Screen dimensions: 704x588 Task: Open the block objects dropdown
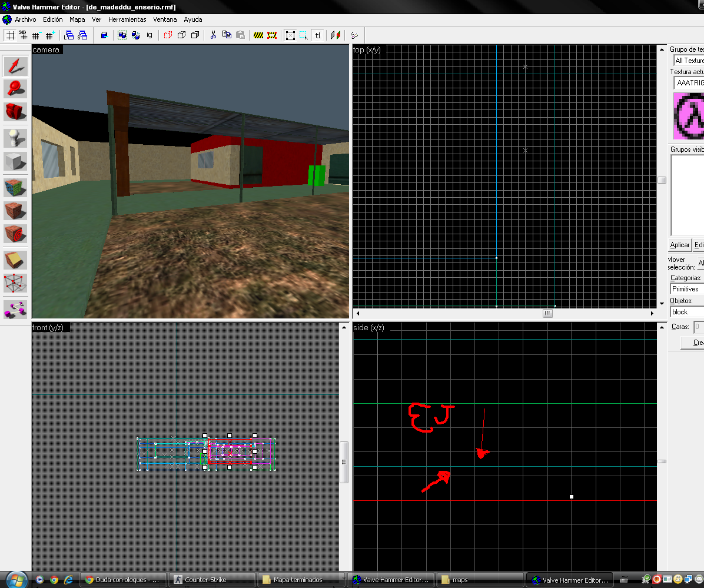687,312
